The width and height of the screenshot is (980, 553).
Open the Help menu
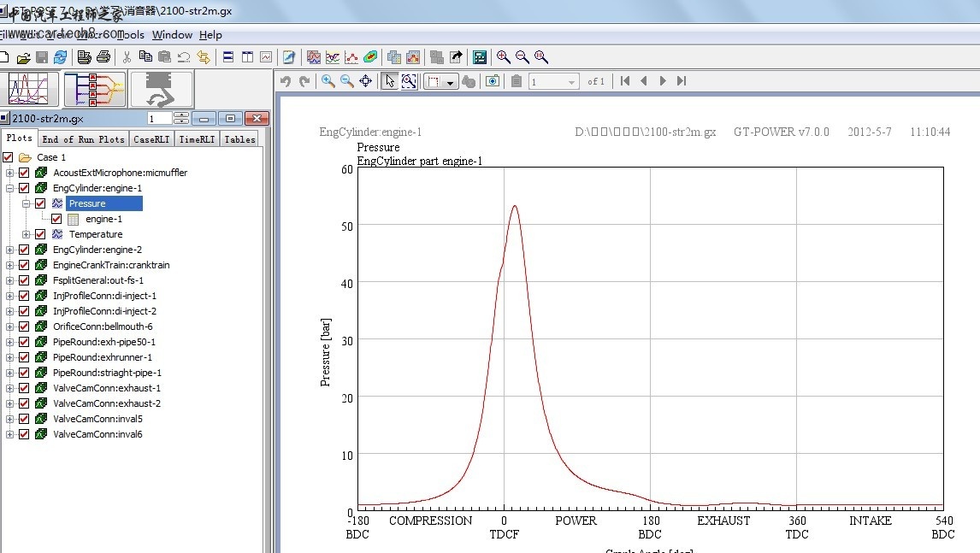click(210, 35)
